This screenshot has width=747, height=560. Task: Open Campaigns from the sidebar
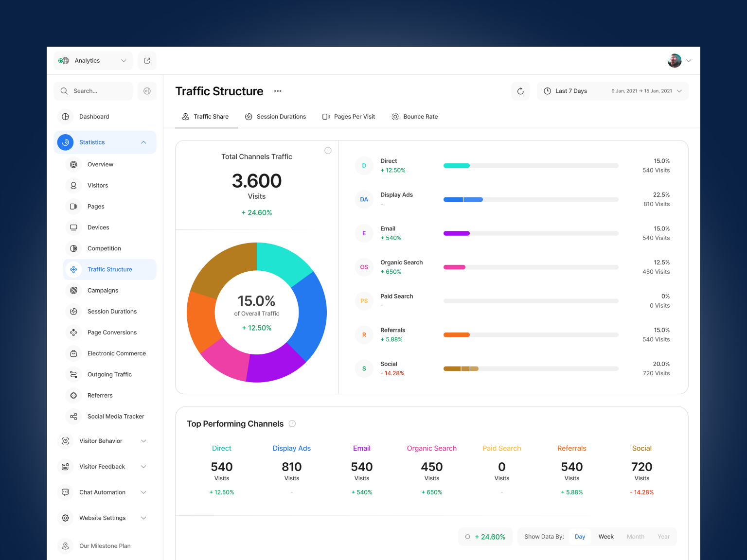tap(103, 290)
